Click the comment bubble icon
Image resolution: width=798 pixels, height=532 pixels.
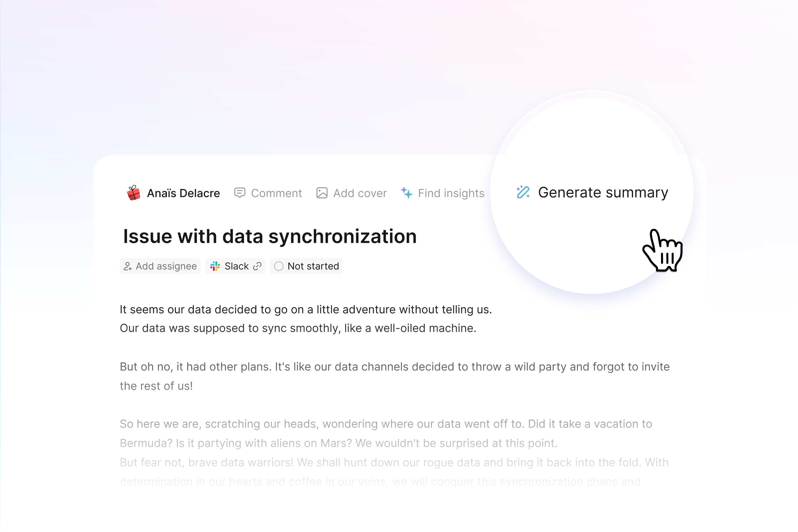point(239,193)
